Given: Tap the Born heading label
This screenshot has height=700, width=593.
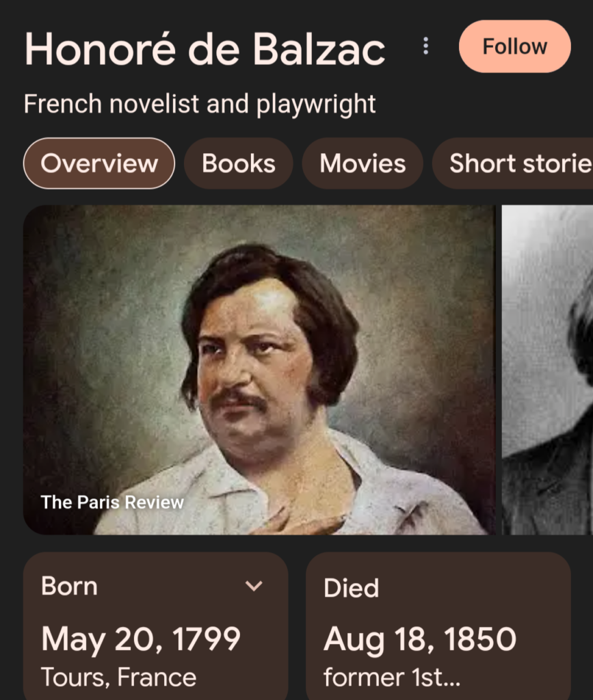Looking at the screenshot, I should point(69,586).
